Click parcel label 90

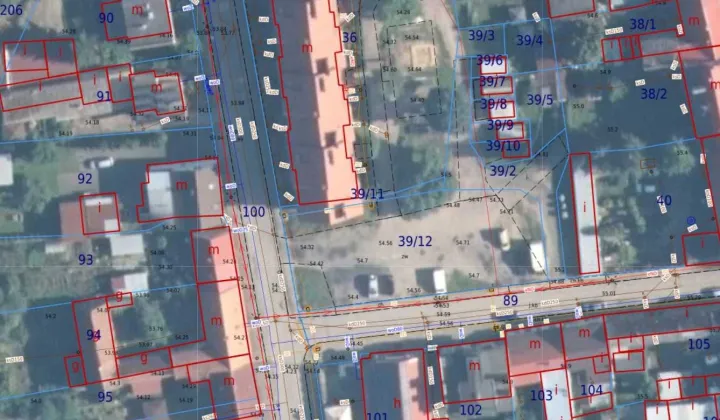106,18
